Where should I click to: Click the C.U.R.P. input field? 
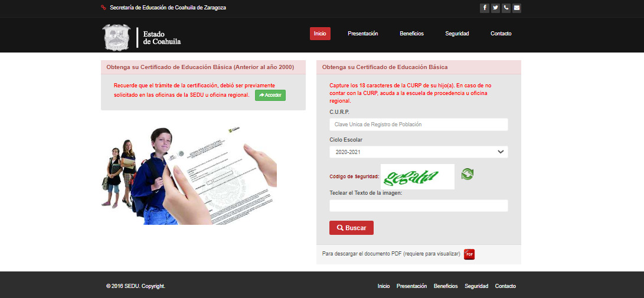[x=419, y=125]
